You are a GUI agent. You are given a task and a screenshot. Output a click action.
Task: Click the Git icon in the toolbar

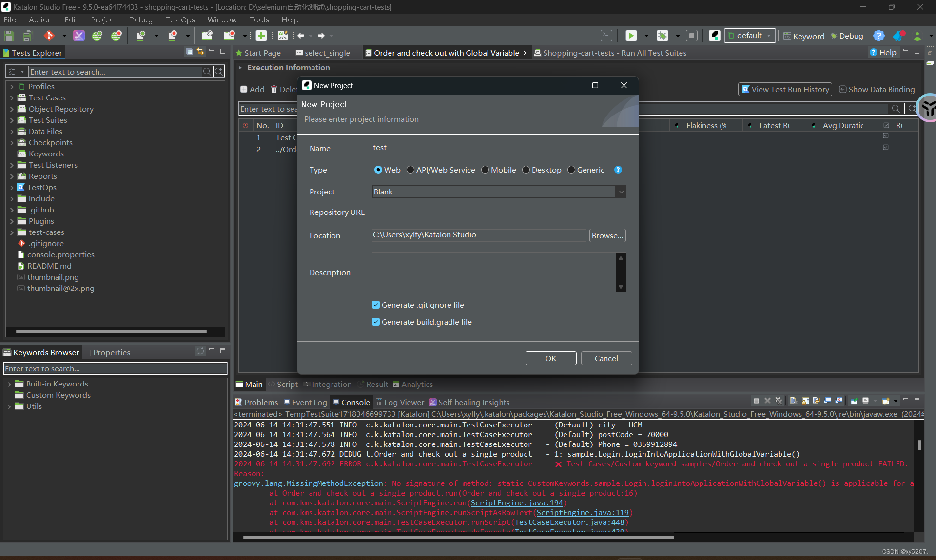pyautogui.click(x=49, y=36)
